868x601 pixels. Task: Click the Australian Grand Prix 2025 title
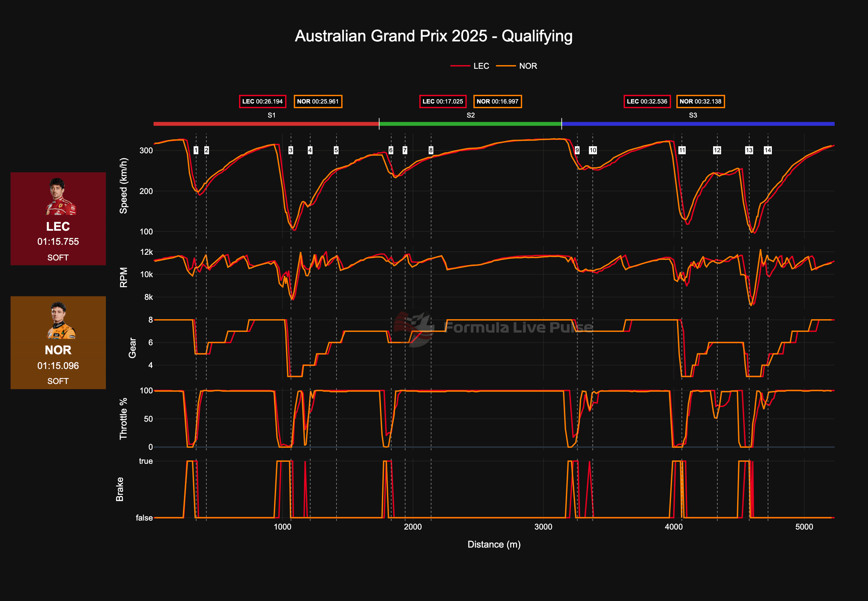434,35
